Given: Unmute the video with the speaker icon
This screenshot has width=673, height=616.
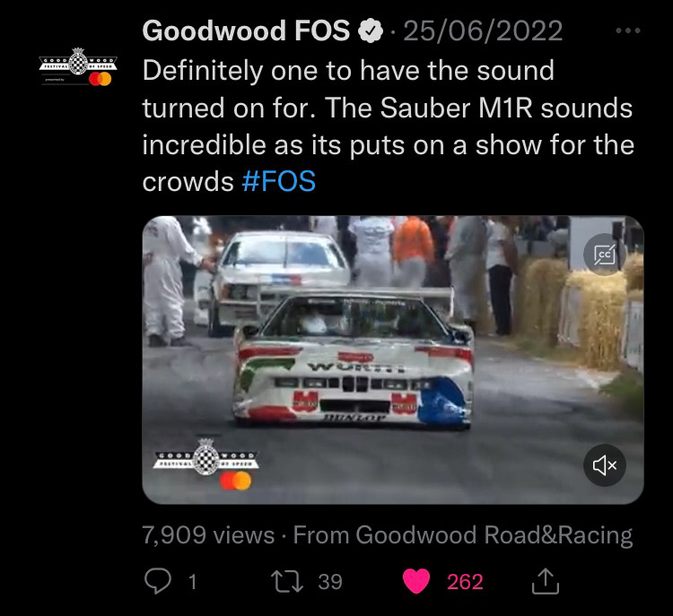Looking at the screenshot, I should [604, 465].
